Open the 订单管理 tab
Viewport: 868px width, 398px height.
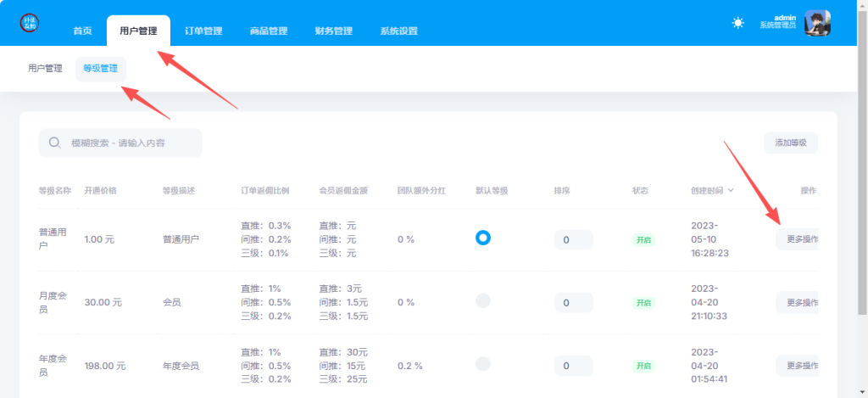pos(203,31)
